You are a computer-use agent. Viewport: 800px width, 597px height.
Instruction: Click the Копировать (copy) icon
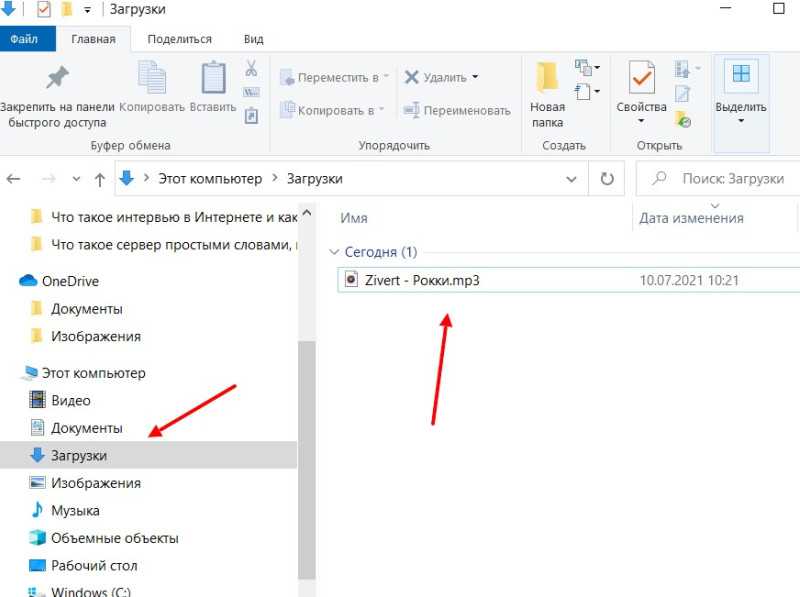pyautogui.click(x=152, y=78)
